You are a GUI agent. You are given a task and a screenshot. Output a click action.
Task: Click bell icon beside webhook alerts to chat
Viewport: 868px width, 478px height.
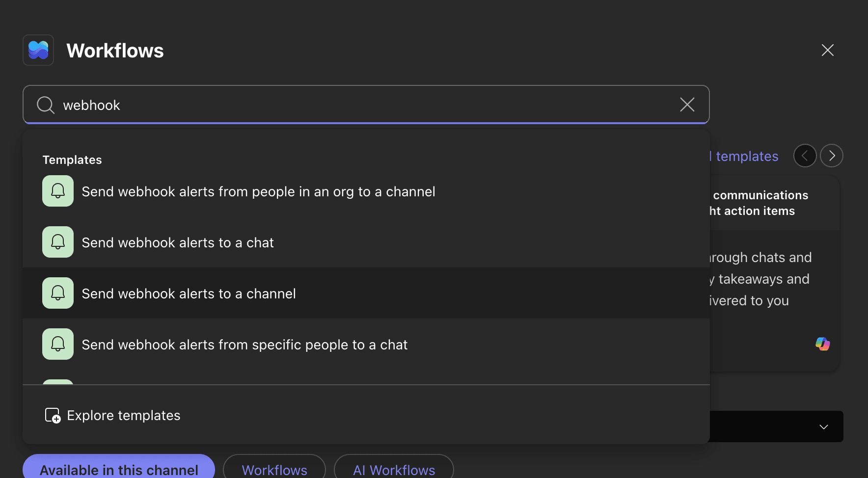pyautogui.click(x=58, y=242)
